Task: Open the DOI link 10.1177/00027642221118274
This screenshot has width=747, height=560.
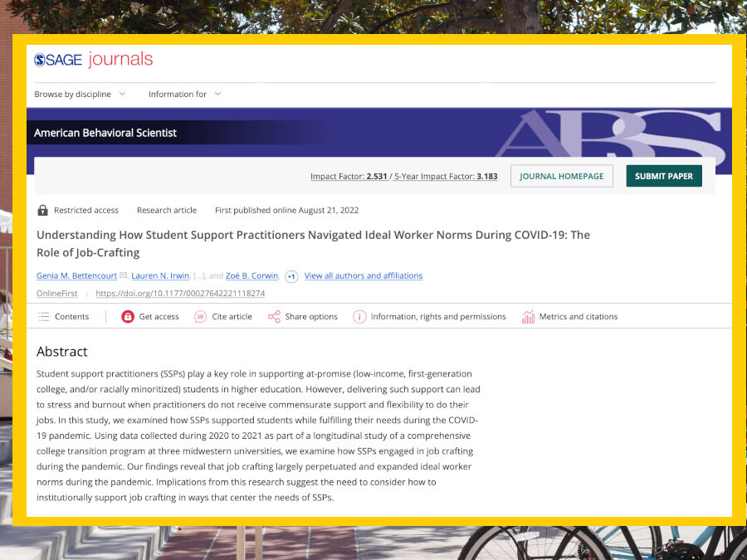Action: (180, 294)
